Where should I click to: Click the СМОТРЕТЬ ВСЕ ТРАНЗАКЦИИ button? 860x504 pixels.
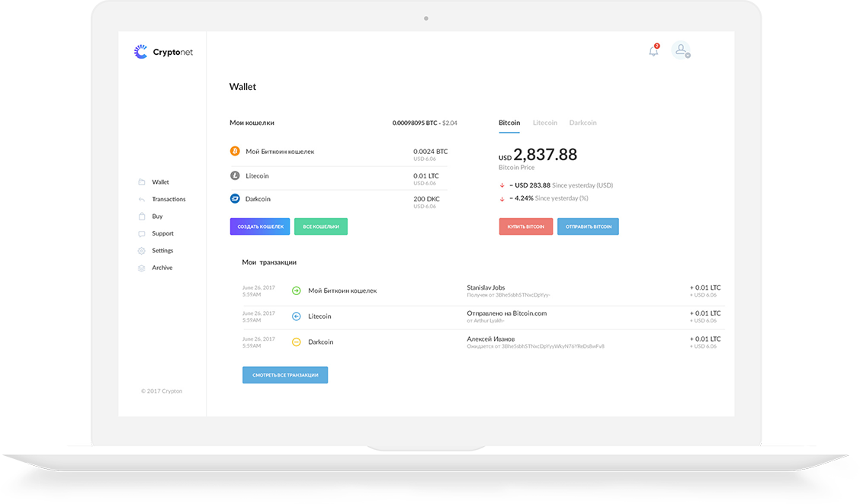[285, 374]
